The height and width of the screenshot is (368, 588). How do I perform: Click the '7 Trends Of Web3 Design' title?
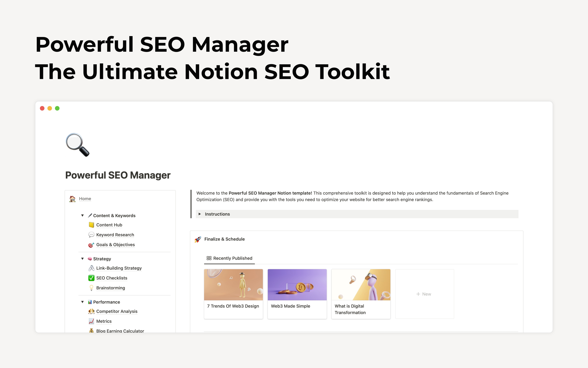pos(233,306)
